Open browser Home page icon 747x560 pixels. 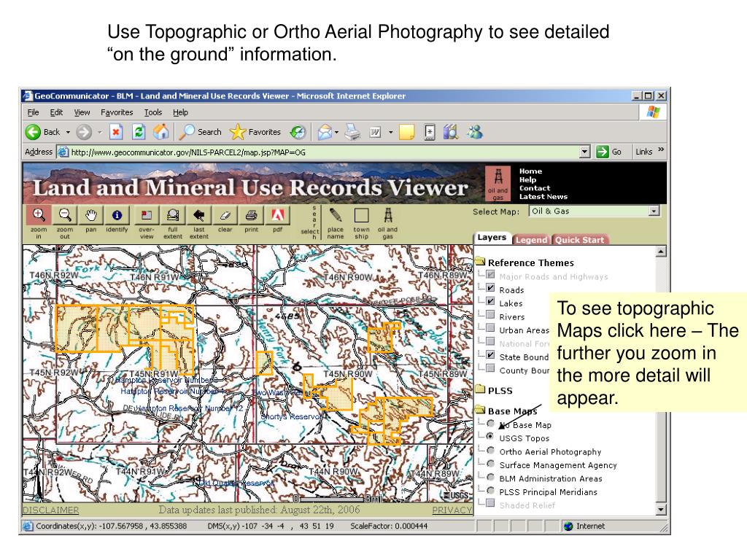(161, 132)
